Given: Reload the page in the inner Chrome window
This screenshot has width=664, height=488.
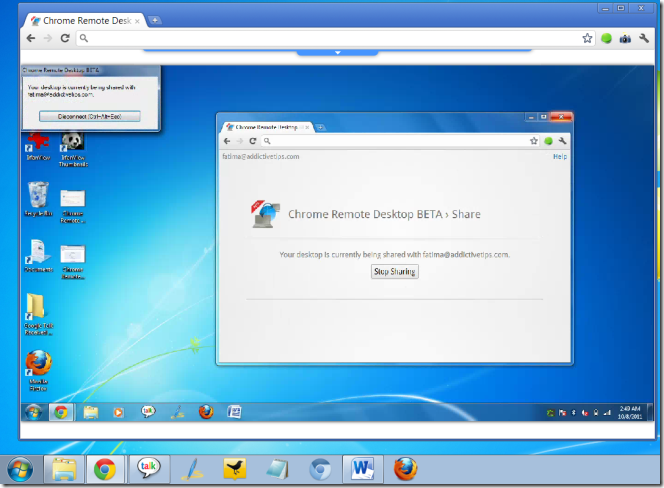Looking at the screenshot, I should click(252, 141).
